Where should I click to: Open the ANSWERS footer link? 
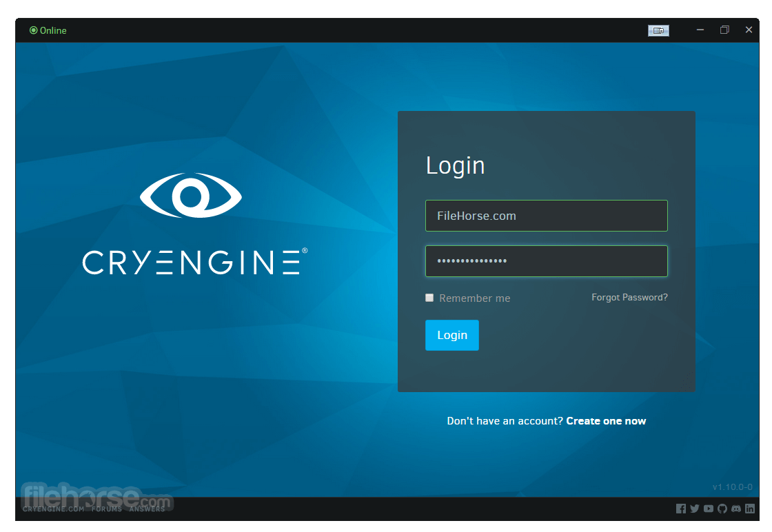[x=147, y=509]
